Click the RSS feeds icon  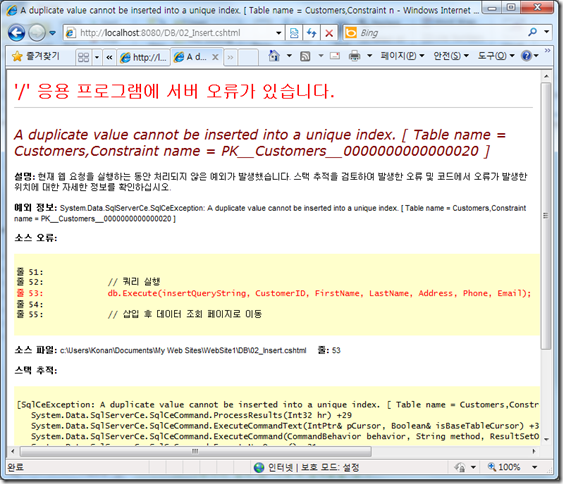click(305, 56)
